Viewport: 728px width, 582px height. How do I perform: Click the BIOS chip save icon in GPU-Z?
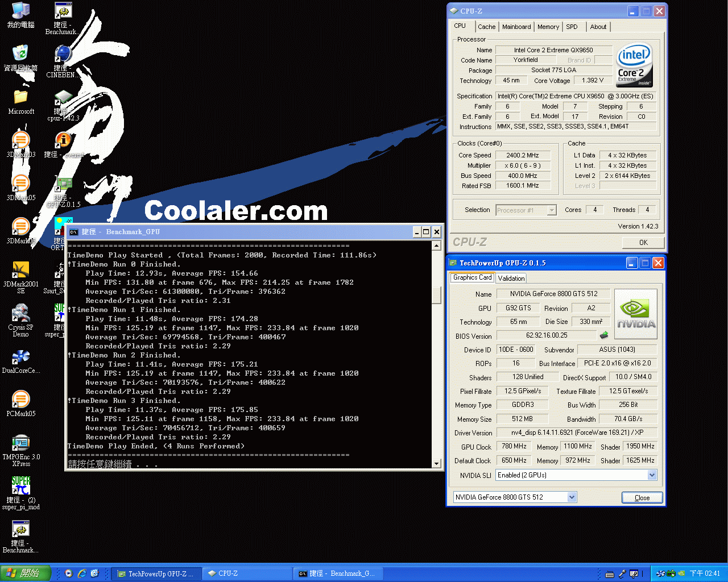pos(604,335)
